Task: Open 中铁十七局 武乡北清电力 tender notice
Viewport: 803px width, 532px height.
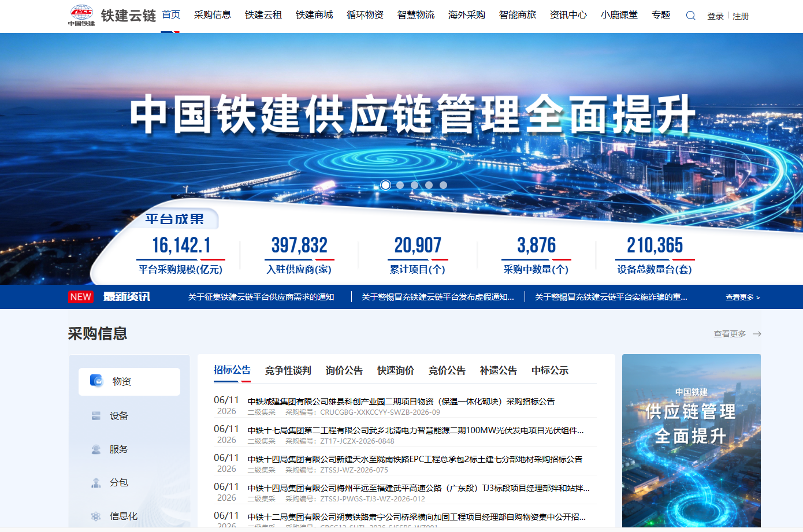Action: tap(416, 430)
